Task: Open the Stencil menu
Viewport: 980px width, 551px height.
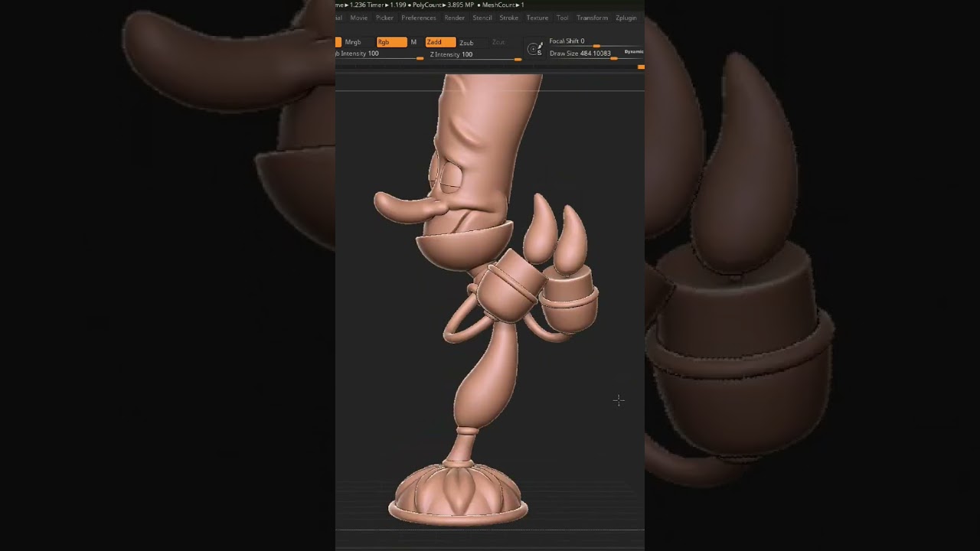Action: click(x=482, y=18)
